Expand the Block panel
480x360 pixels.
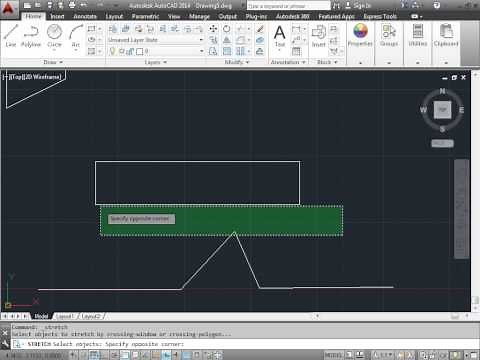click(327, 62)
